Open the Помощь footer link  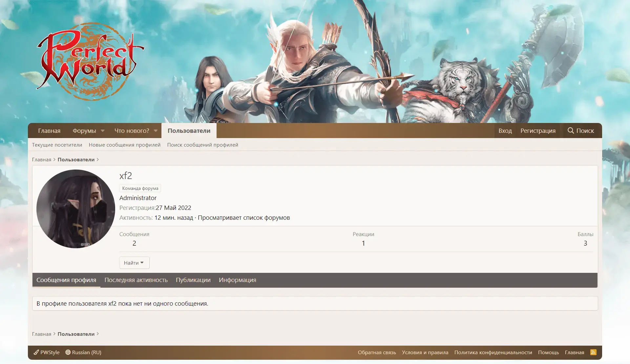coord(549,352)
